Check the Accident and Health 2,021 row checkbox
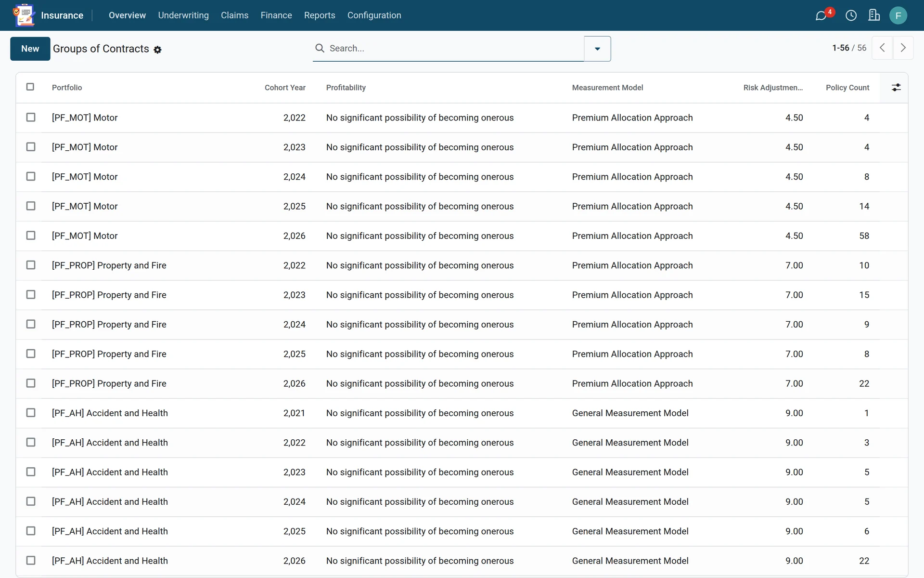The height and width of the screenshot is (578, 924). coord(31,413)
